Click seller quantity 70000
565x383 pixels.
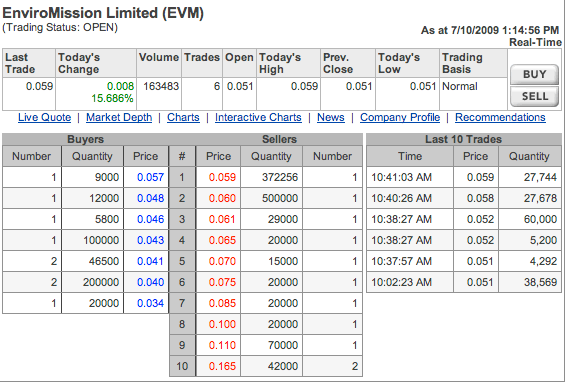[283, 345]
